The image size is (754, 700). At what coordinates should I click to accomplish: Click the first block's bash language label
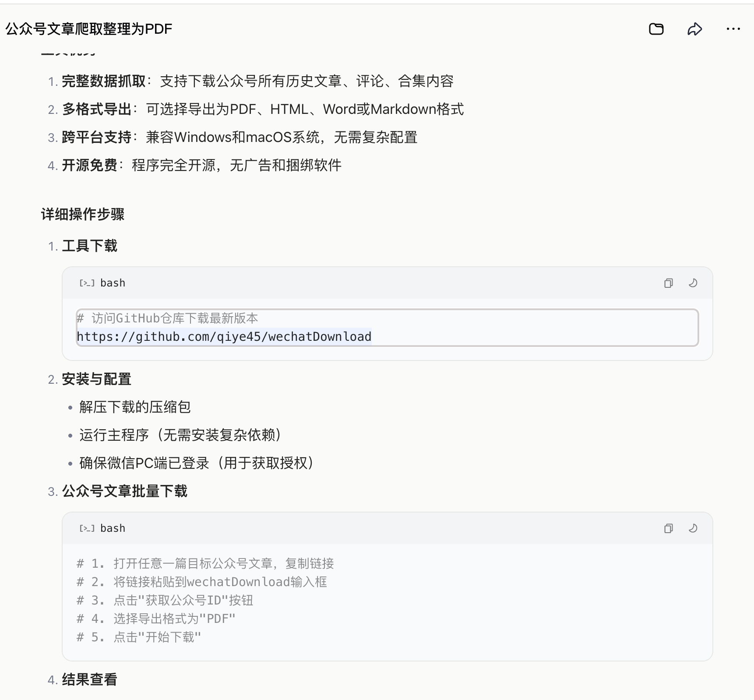pos(113,283)
